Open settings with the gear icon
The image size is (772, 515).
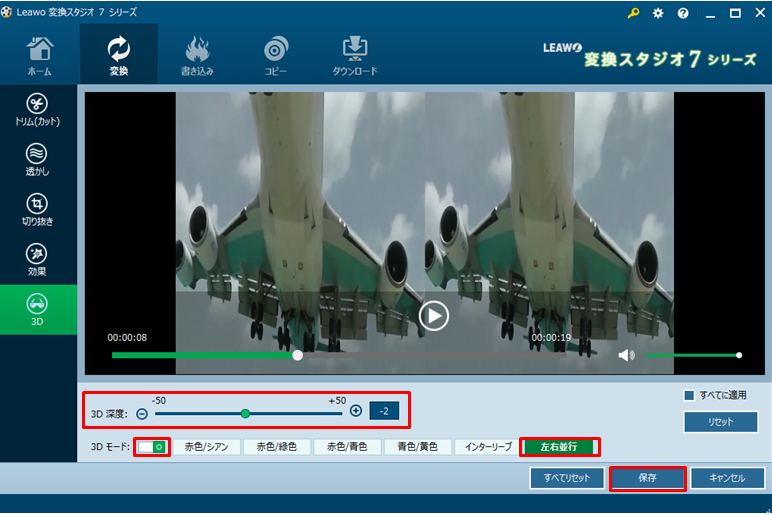click(x=658, y=13)
